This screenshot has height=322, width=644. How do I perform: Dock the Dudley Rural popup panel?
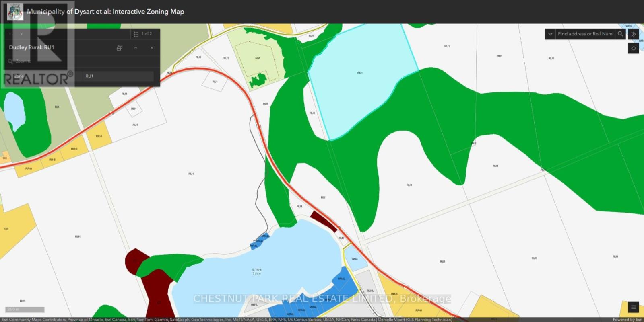pyautogui.click(x=120, y=48)
